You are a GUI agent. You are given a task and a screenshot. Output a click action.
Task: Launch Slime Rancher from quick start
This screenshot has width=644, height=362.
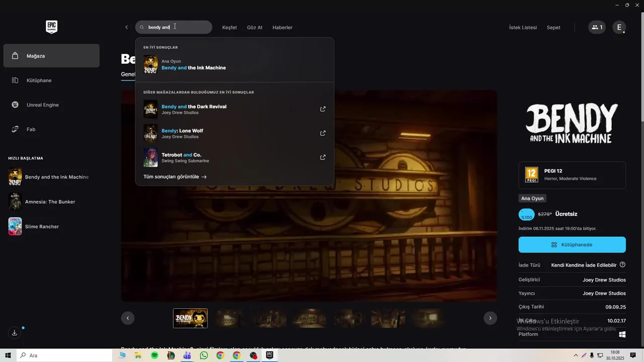pyautogui.click(x=34, y=226)
